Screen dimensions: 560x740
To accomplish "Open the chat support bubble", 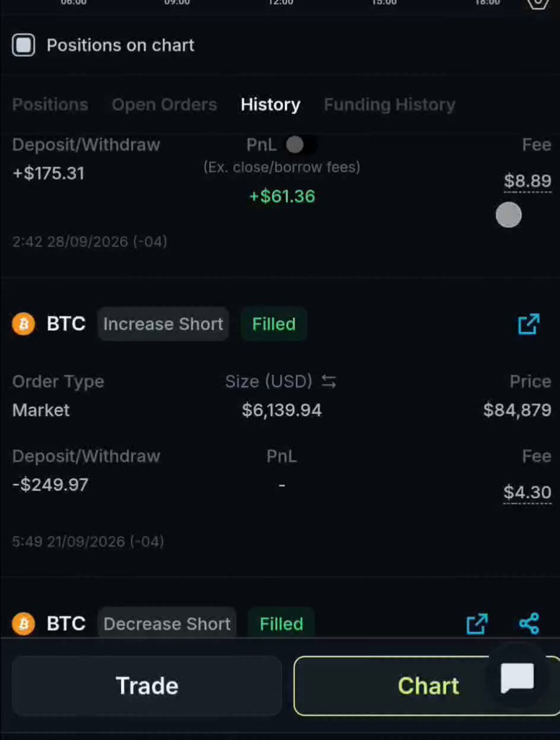I will (517, 678).
